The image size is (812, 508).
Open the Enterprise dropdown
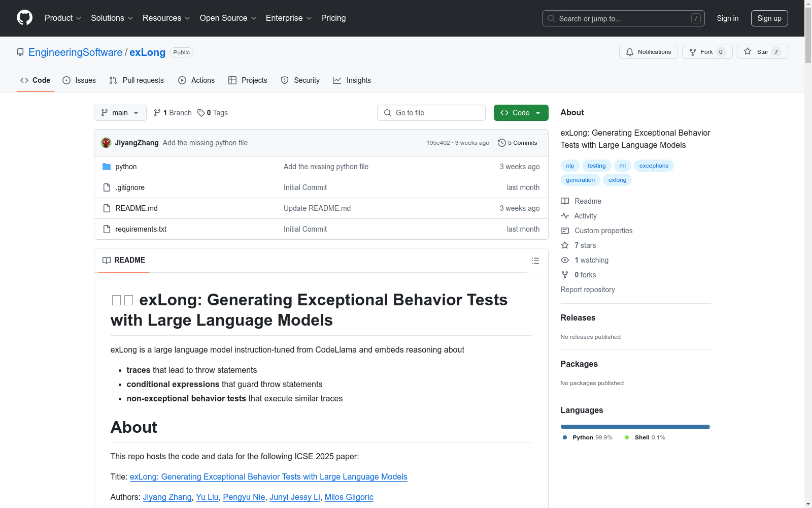click(x=289, y=18)
